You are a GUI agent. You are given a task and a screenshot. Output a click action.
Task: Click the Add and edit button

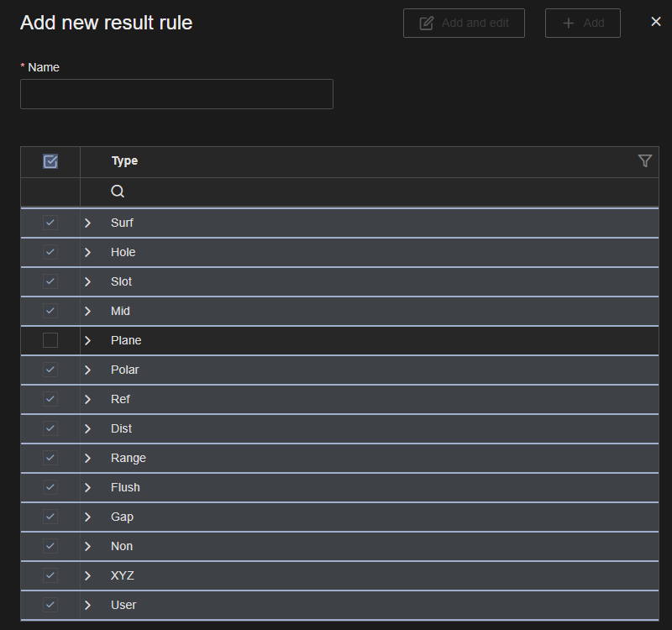pyautogui.click(x=464, y=24)
